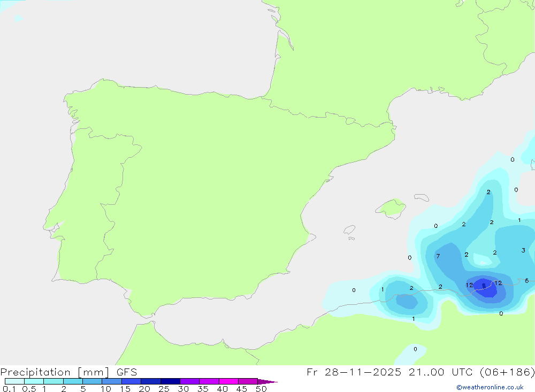The image size is (535, 392).
Task: Click the '45' legend scale label
Action: [242, 389]
